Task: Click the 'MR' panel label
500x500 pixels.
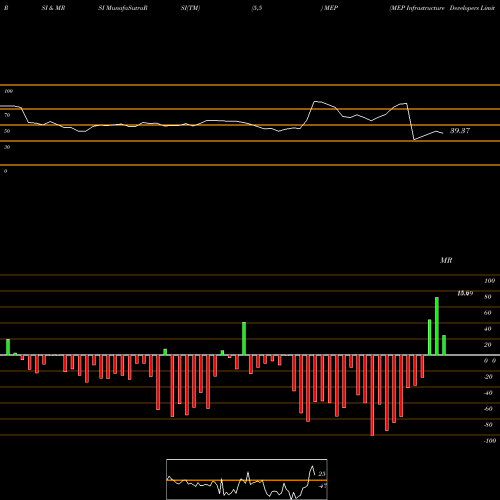Action: pos(446,260)
